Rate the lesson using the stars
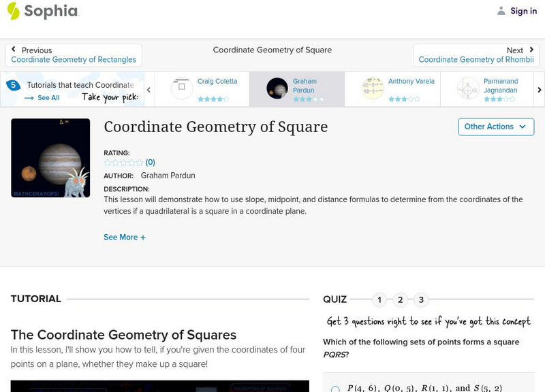The height and width of the screenshot is (392, 545). [x=123, y=163]
